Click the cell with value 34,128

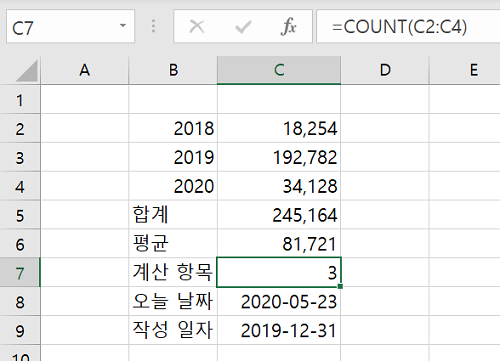(279, 186)
